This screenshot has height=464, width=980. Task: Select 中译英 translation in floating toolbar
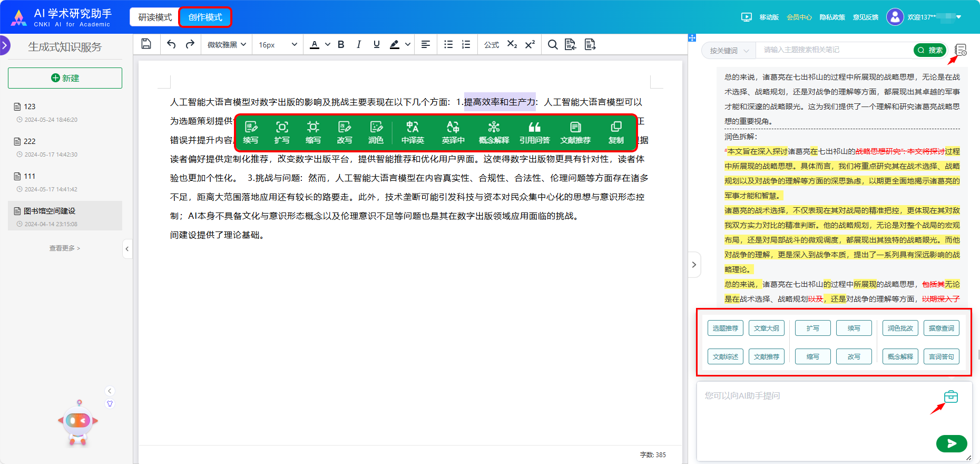point(412,132)
